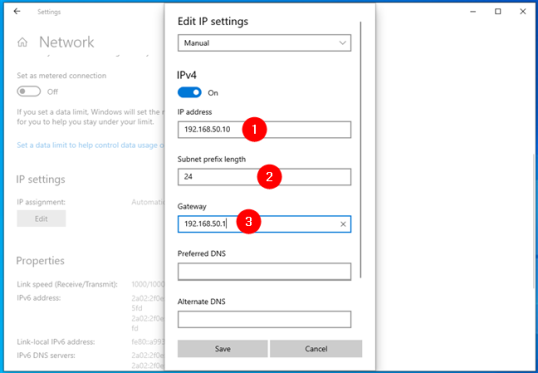Screen dimensions: 538x373
Task: Click the IPv6 DNS servers label
Action: point(46,355)
